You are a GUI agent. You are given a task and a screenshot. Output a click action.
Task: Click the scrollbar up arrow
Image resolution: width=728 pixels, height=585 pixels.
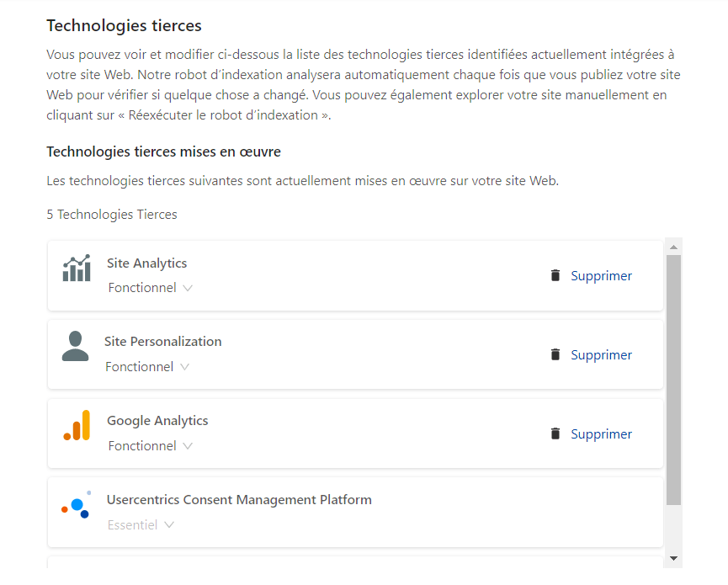coord(673,247)
